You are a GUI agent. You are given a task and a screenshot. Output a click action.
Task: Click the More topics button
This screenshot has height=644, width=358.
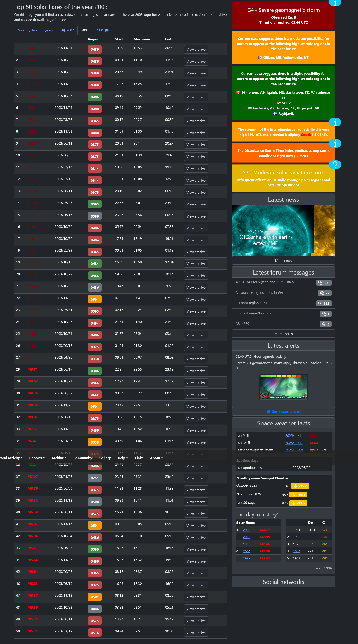point(284,334)
